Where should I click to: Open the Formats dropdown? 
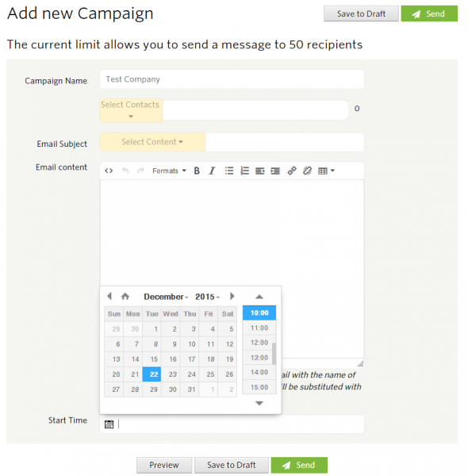[169, 171]
